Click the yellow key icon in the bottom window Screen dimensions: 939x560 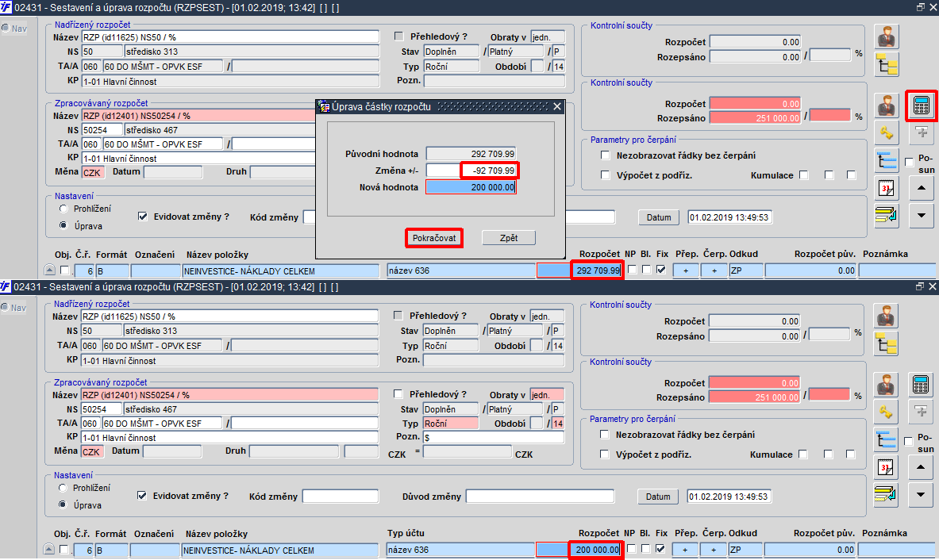[886, 412]
